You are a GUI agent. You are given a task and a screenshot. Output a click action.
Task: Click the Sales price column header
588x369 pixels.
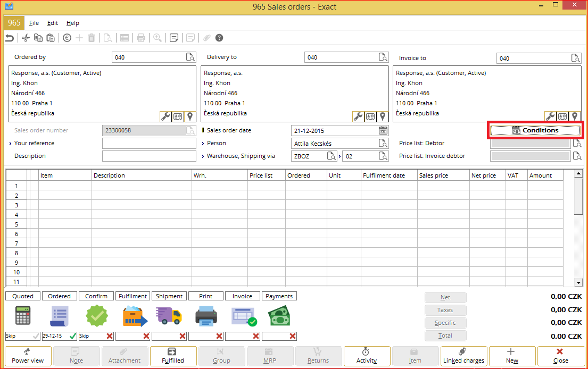pyautogui.click(x=443, y=175)
